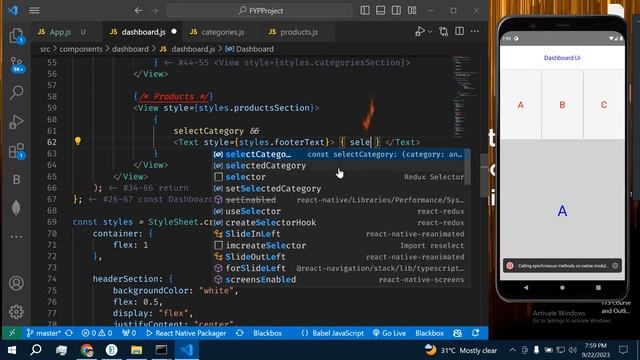
Task: Open the 'dashboard' folder breadcrumb
Action: tap(130, 49)
